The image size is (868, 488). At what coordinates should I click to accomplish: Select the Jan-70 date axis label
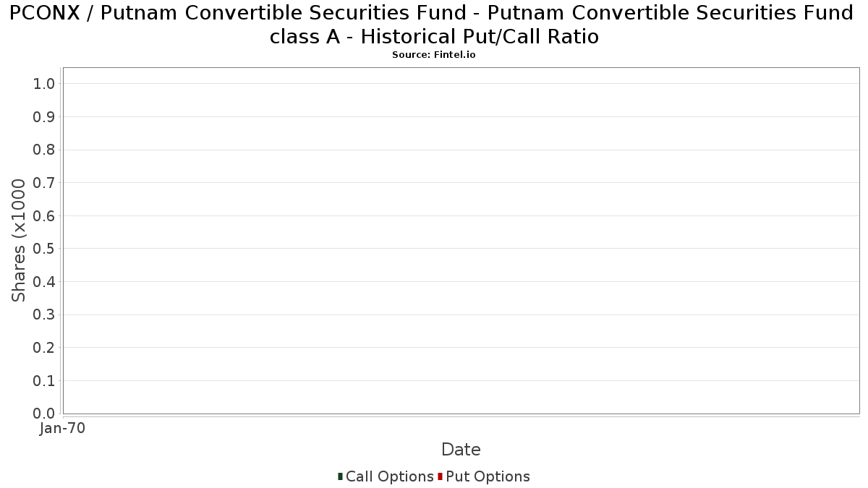click(x=63, y=429)
